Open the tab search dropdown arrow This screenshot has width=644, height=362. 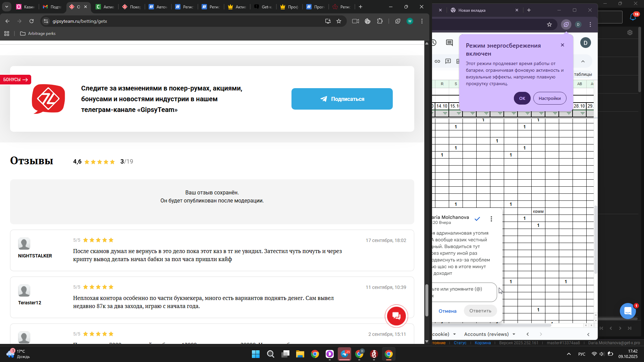[x=7, y=7]
